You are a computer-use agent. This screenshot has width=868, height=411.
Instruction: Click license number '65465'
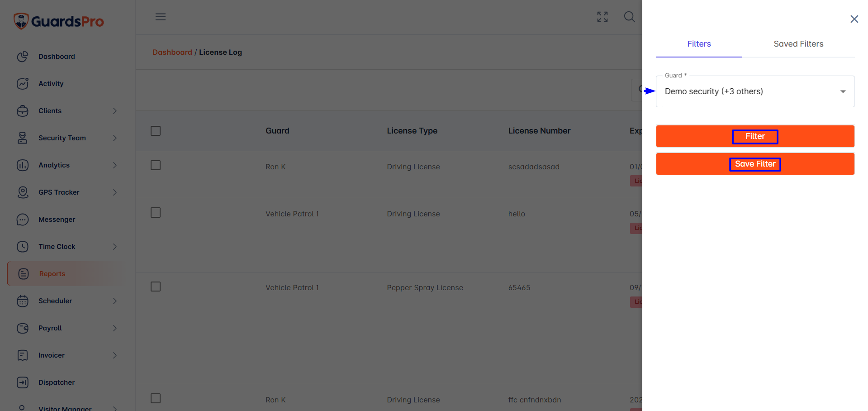click(519, 287)
